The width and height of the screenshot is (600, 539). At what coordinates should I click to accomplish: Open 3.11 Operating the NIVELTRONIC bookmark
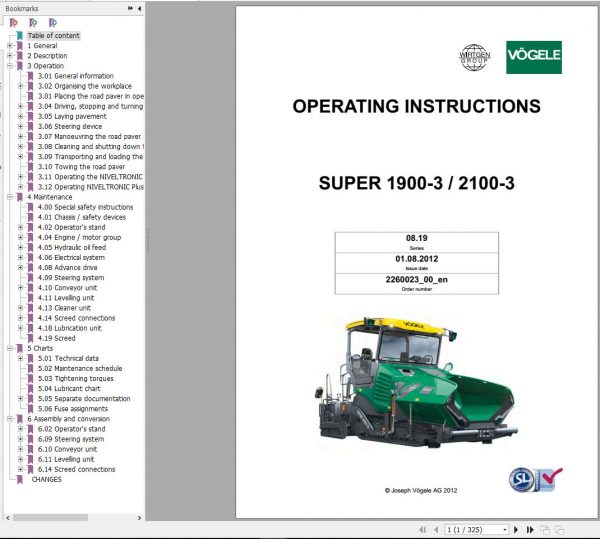(x=90, y=177)
